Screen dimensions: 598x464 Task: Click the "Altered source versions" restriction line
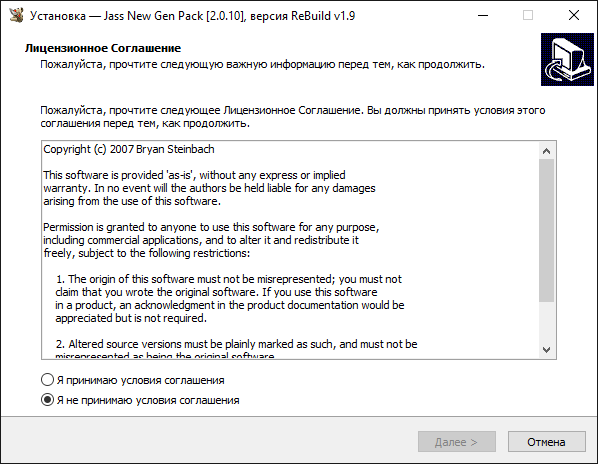tap(236, 344)
